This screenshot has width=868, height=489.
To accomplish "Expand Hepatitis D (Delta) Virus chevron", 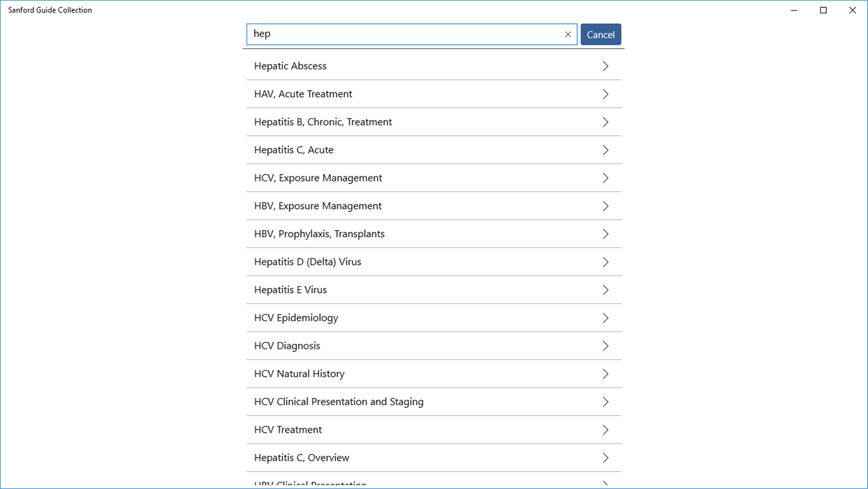I will click(605, 262).
